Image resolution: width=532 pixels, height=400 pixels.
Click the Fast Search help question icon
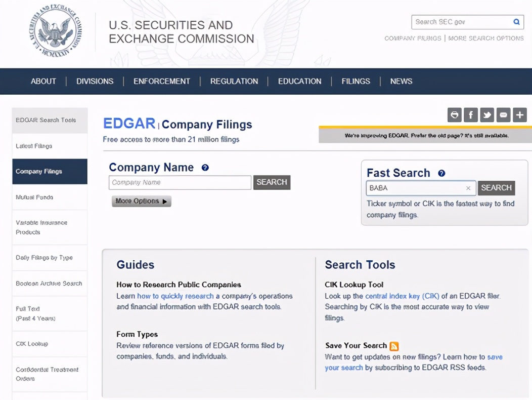click(441, 173)
